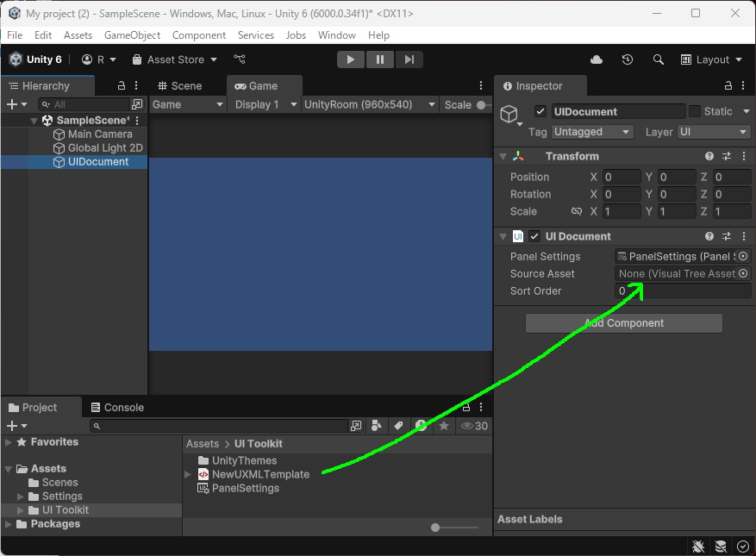Toggle hidden packages visibility count
Screen dimensions: 756x556
click(x=474, y=426)
